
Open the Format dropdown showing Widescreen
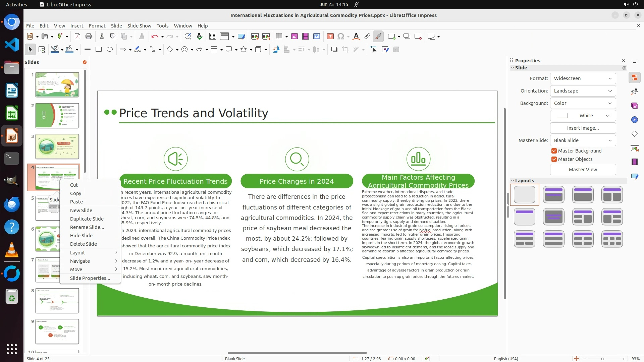tap(583, 78)
